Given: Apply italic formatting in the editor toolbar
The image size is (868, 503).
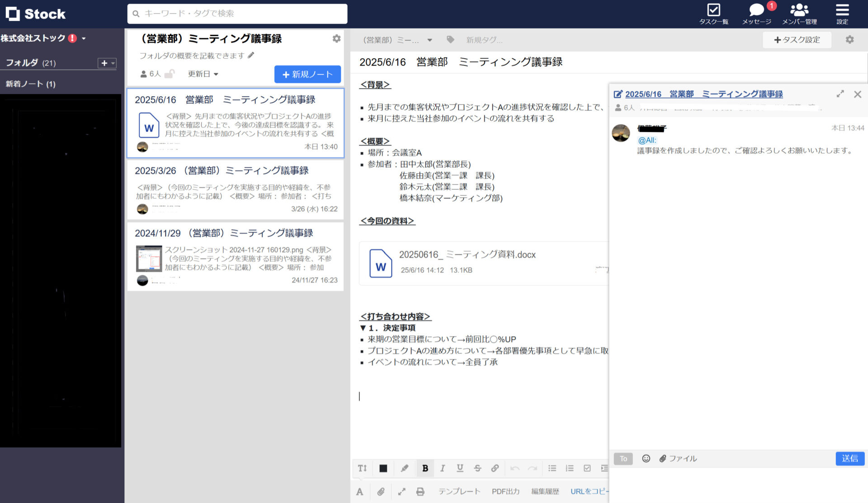Looking at the screenshot, I should (x=443, y=468).
